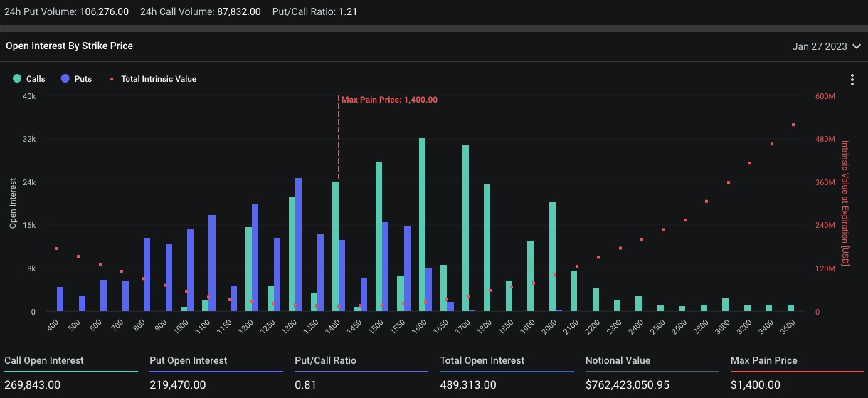Toggle the Puts legend series
Screen dimensions: 868x398
coord(76,79)
